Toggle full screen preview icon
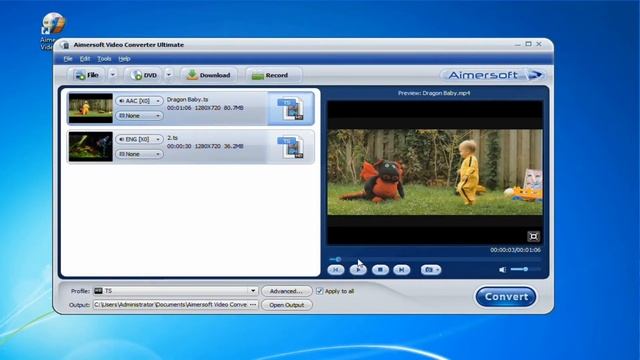This screenshot has height=360, width=640. 533,236
